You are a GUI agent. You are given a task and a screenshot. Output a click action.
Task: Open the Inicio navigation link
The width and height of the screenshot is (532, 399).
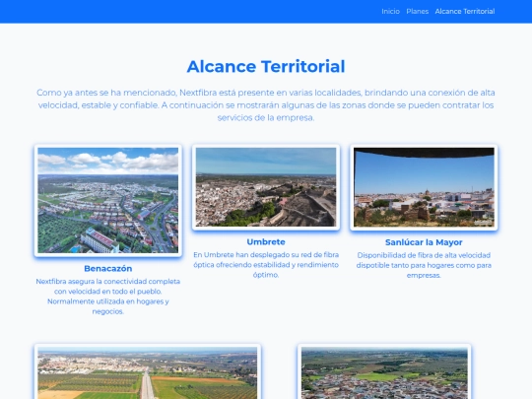pos(390,12)
